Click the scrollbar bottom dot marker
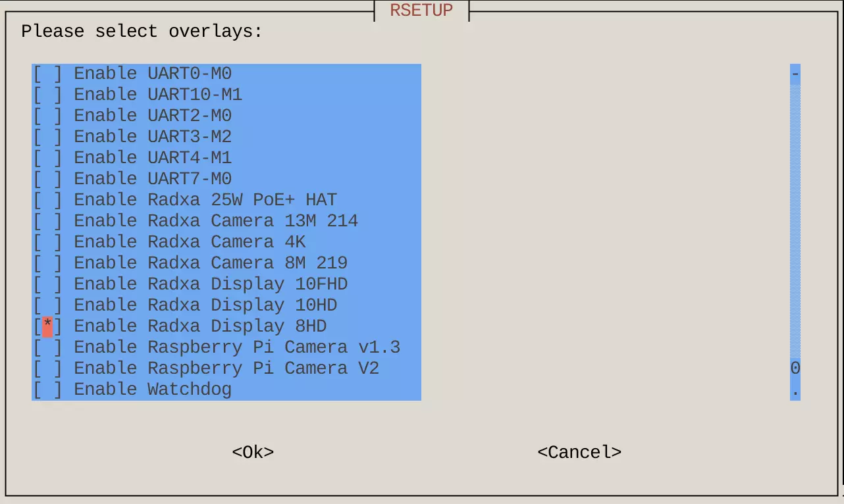This screenshot has width=844, height=504. tap(795, 391)
